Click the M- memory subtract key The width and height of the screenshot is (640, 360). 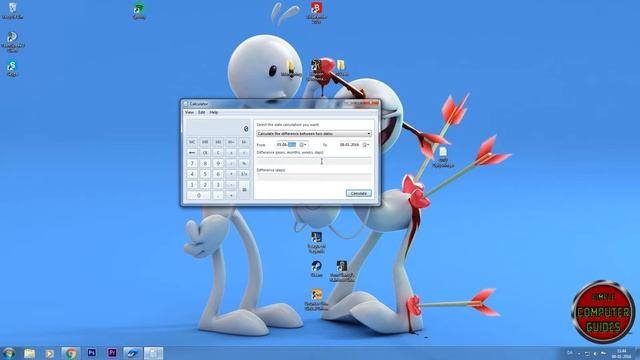point(244,142)
